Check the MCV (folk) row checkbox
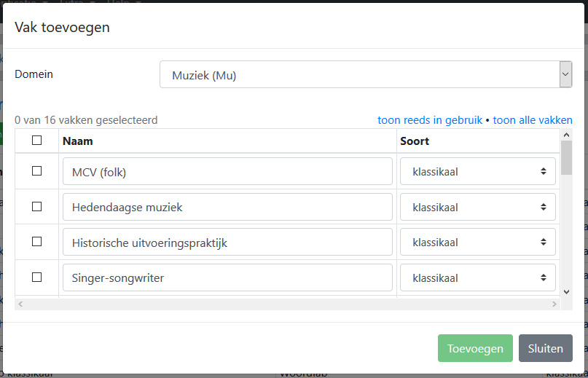 (x=36, y=171)
